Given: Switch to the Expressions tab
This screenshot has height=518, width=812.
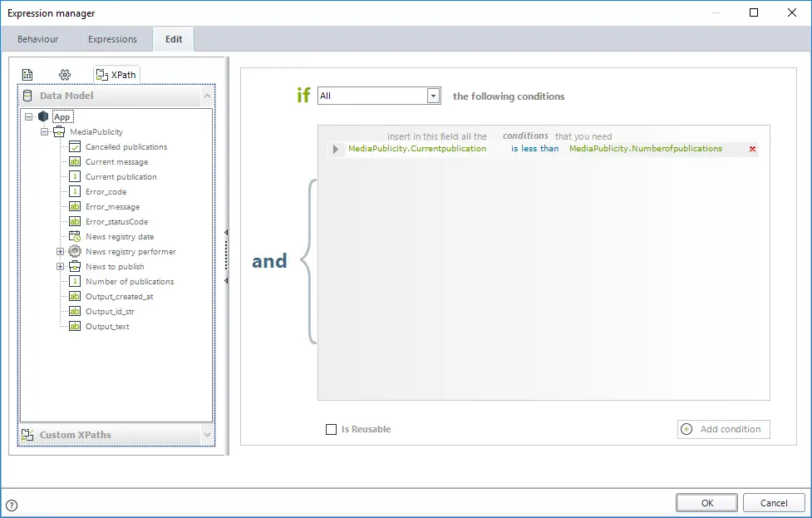Looking at the screenshot, I should [112, 39].
